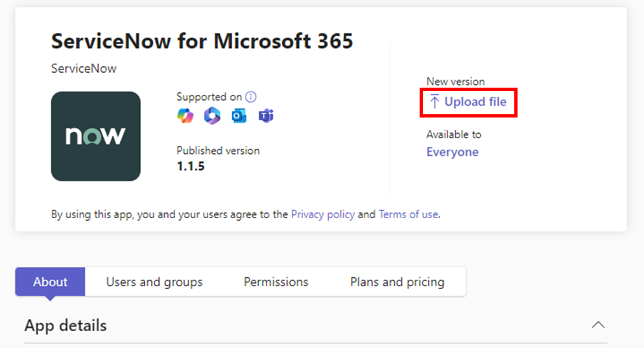Click the New version label
Viewport: 644px width, 348px height.
tap(455, 81)
